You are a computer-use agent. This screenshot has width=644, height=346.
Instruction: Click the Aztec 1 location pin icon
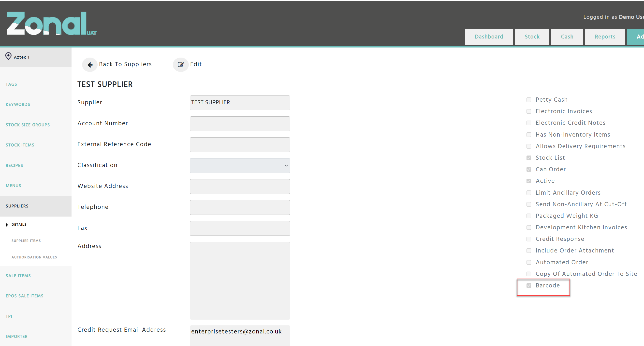8,56
